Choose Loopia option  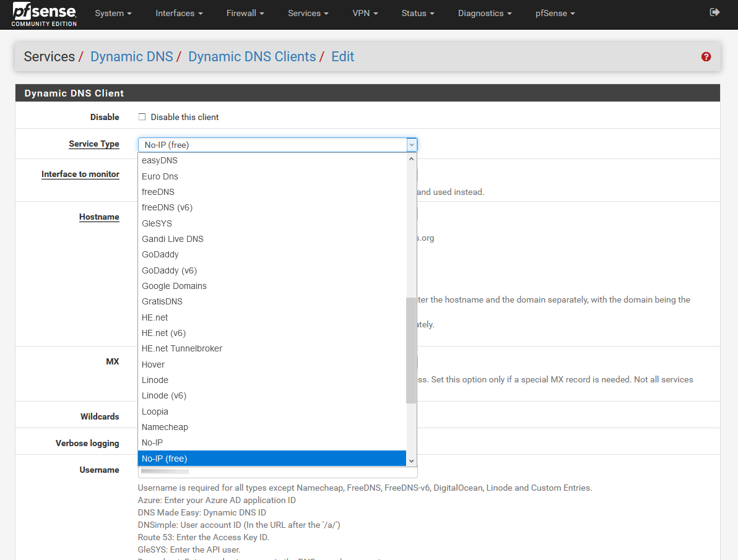272,411
